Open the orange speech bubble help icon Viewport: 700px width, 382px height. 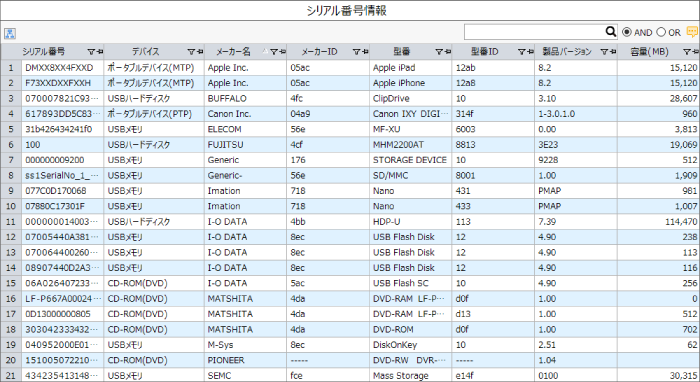tap(692, 32)
